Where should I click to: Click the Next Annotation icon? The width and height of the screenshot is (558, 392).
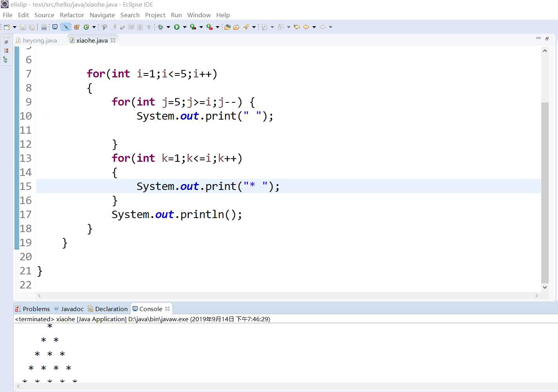pyautogui.click(x=264, y=27)
